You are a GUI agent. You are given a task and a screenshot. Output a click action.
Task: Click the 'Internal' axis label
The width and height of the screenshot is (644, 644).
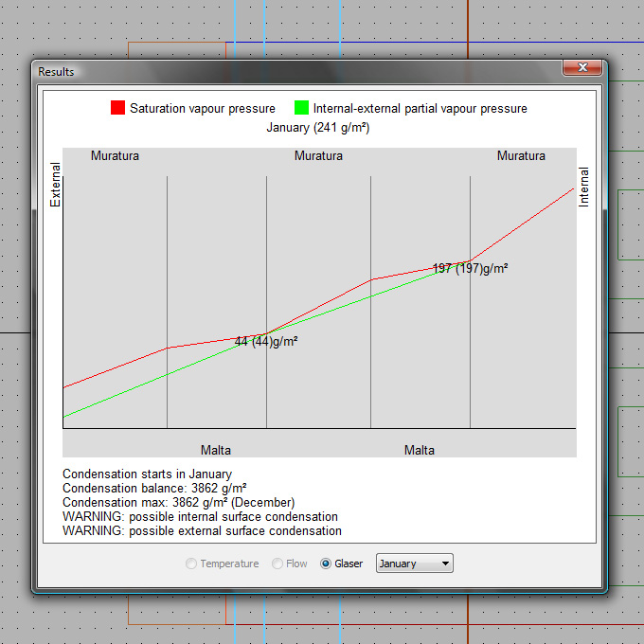[583, 187]
